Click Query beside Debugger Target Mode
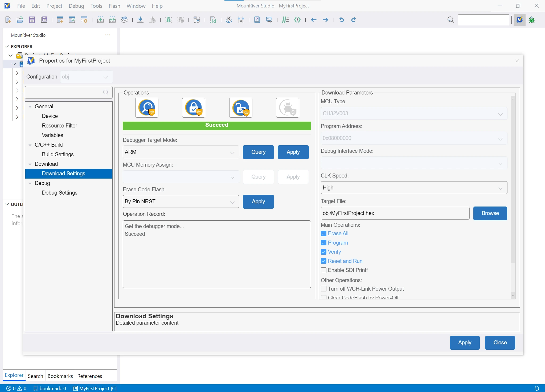545x392 pixels. tap(258, 152)
